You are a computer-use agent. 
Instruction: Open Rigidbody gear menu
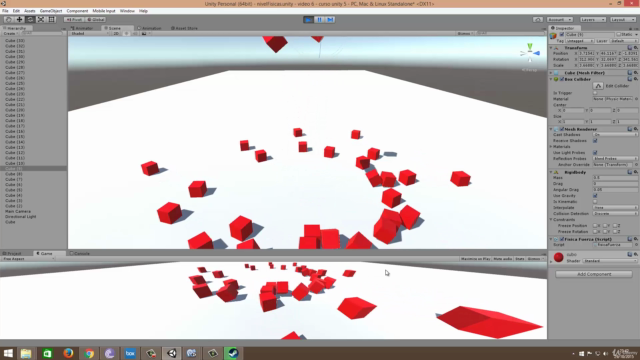[636, 172]
